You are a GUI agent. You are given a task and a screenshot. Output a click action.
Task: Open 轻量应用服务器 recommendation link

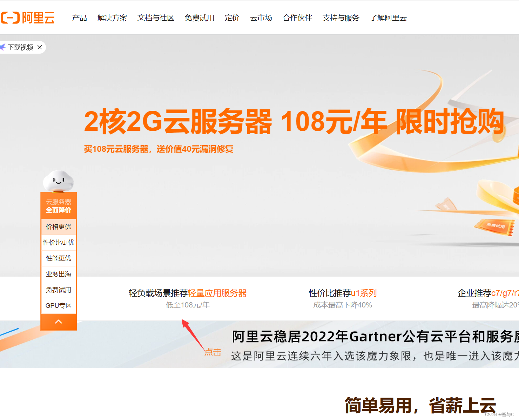[217, 293]
